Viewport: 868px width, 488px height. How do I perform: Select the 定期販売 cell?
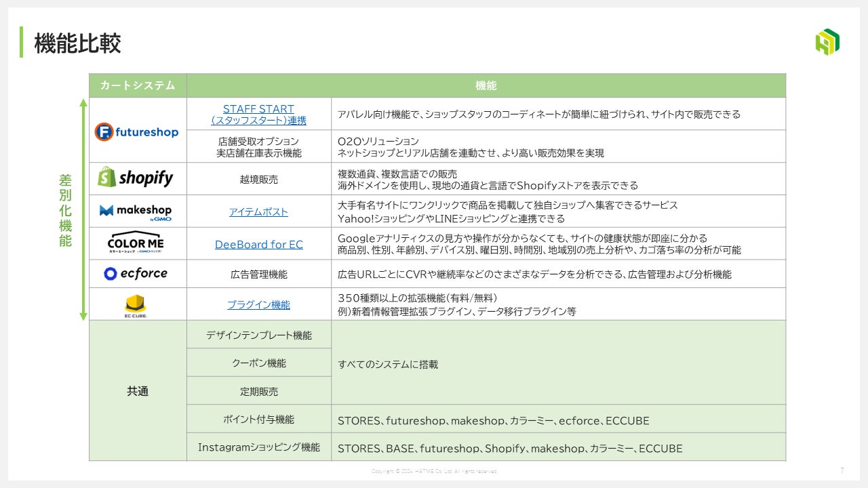coord(259,391)
